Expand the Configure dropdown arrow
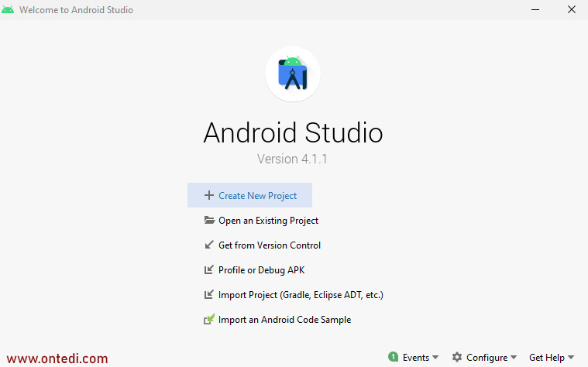This screenshot has width=588, height=367. click(514, 357)
